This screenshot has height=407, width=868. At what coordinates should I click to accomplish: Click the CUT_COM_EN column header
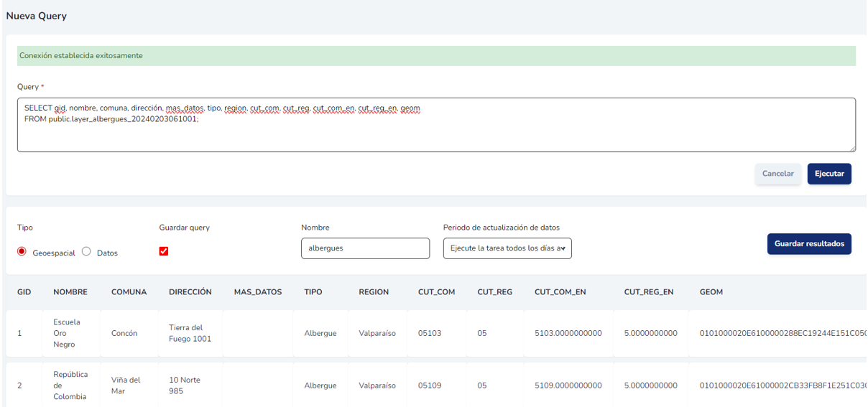click(560, 292)
